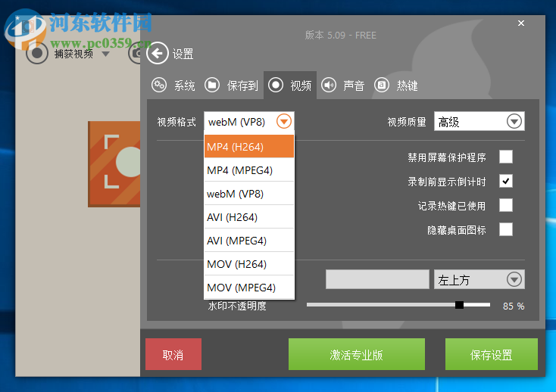Click the 版本 5.09 - FREE text
Image resolution: width=556 pixels, height=392 pixels.
click(340, 35)
